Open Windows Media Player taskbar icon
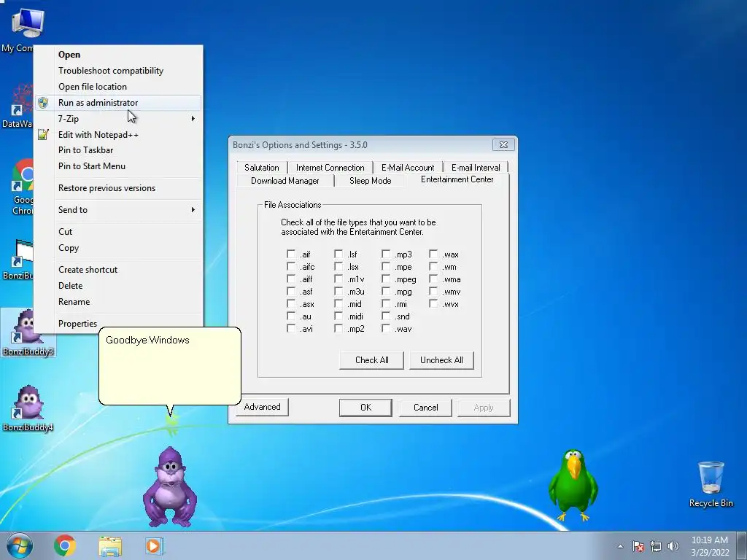Viewport: 747px width, 560px height. click(154, 545)
